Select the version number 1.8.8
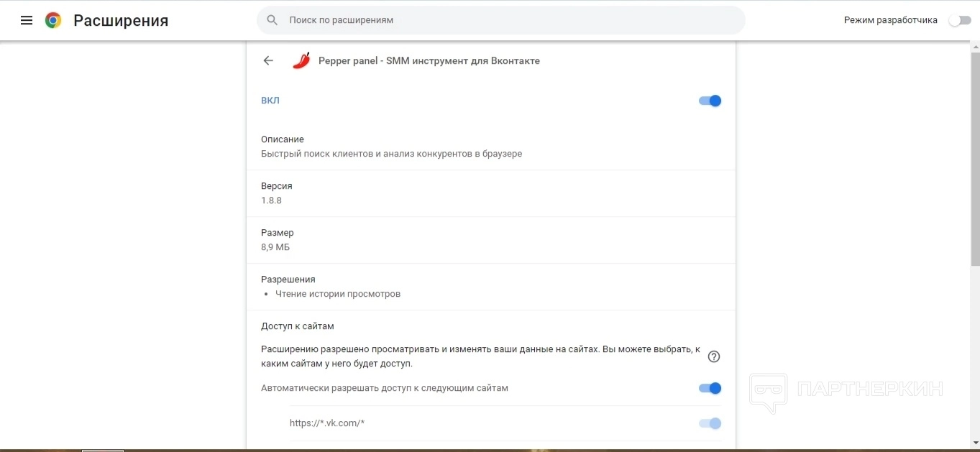The image size is (980, 452). [271, 200]
